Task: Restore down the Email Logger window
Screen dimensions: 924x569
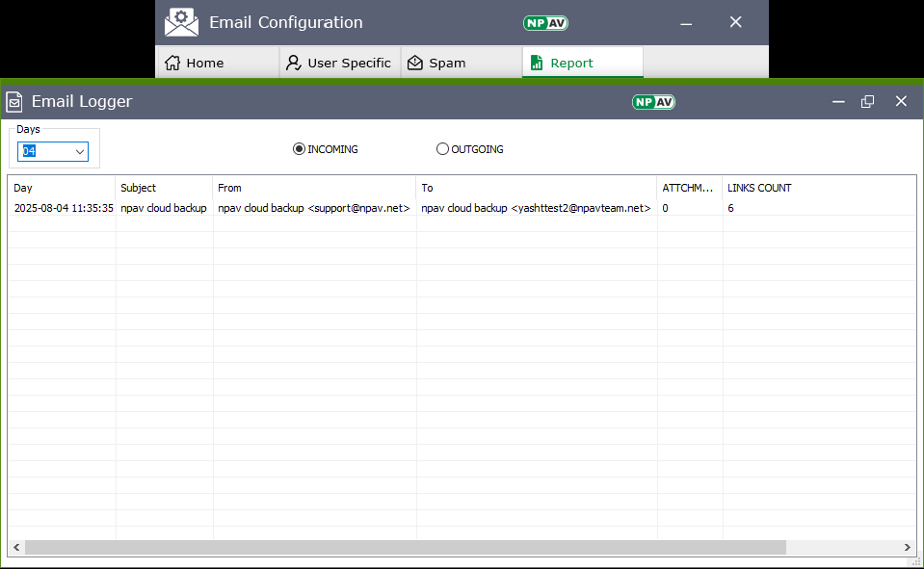Action: point(867,102)
